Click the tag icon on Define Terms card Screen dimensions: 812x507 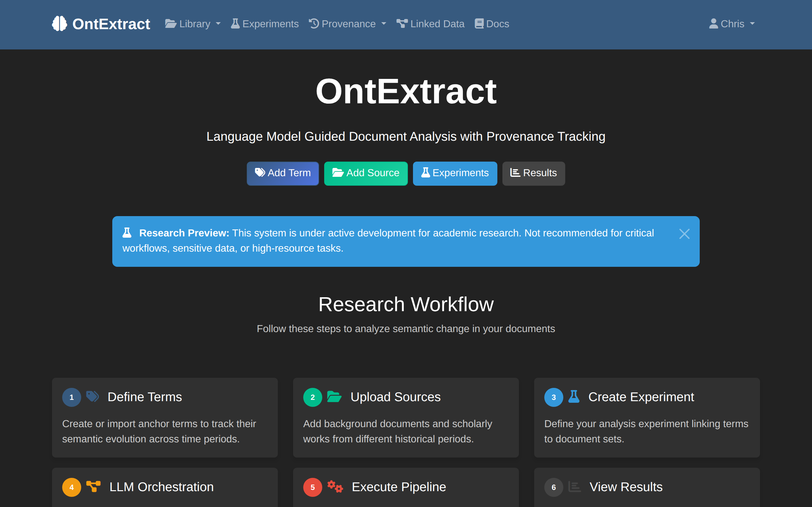click(93, 396)
